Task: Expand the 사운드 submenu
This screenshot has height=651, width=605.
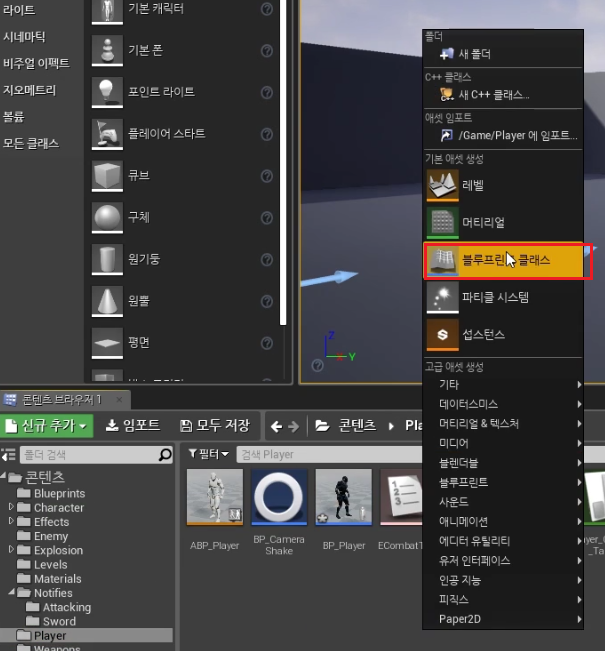Action: click(503, 502)
